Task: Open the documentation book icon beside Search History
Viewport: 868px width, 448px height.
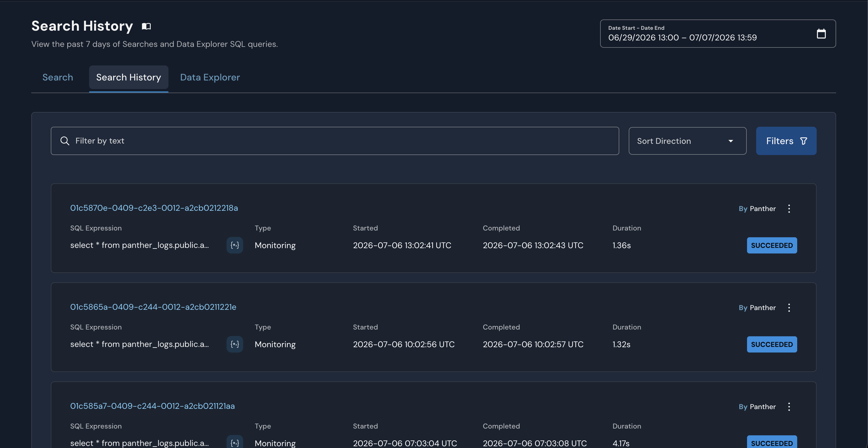Action: [x=146, y=26]
